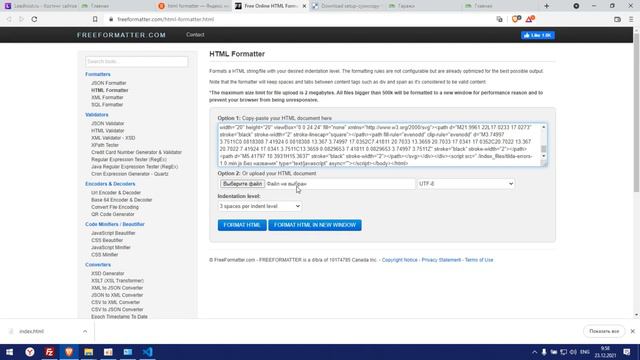
Task: Open the index.html download options chevron
Action: pyautogui.click(x=85, y=331)
